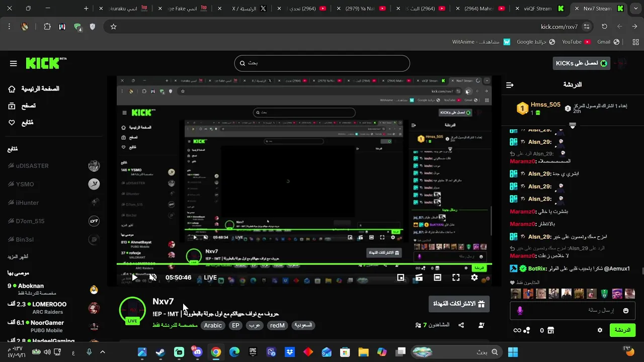Viewport: 644px width, 362px height.
Task: Expand the chat leaderboard dropdown arrow
Action: click(573, 126)
